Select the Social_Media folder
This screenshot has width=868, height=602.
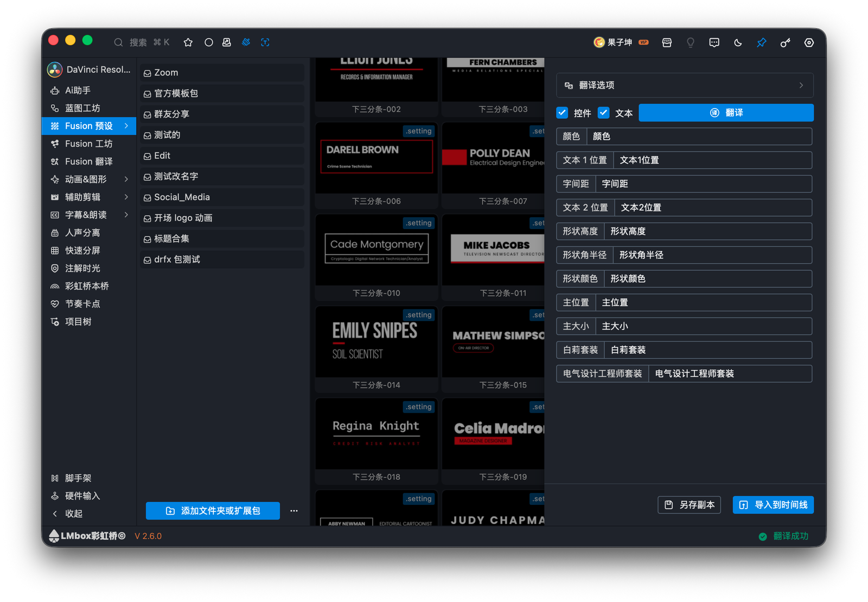point(222,197)
